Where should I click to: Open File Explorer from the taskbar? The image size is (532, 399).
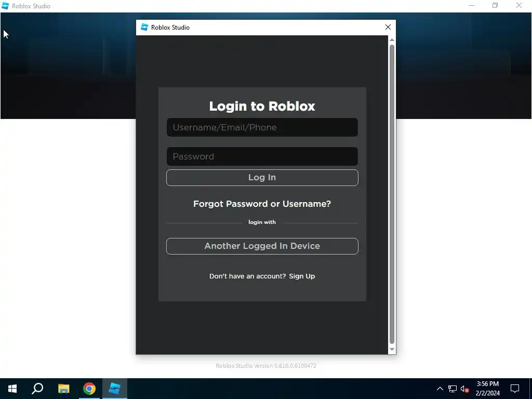(63, 389)
